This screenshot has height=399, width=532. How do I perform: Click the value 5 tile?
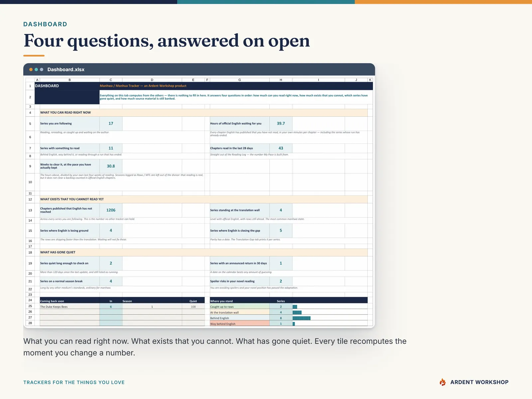point(281,230)
